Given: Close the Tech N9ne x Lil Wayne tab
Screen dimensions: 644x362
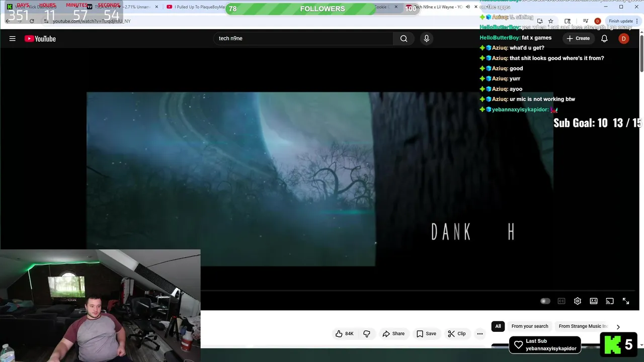Looking at the screenshot, I should click(475, 7).
